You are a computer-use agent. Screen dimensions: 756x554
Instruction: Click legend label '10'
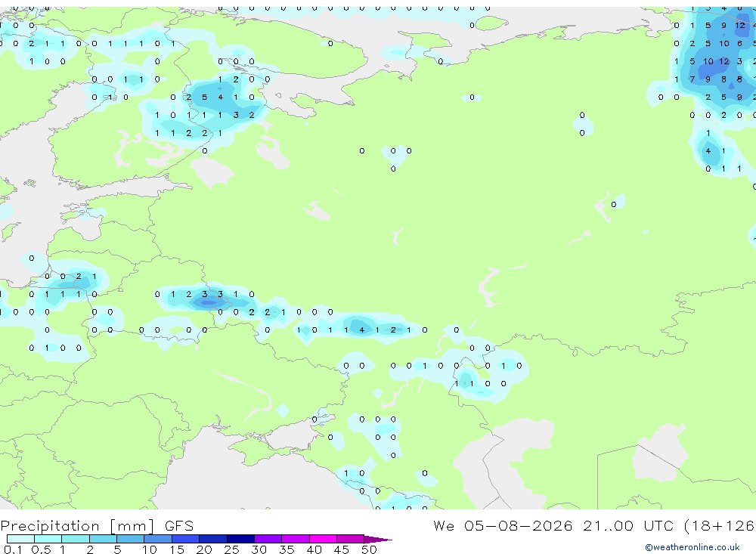(x=149, y=549)
